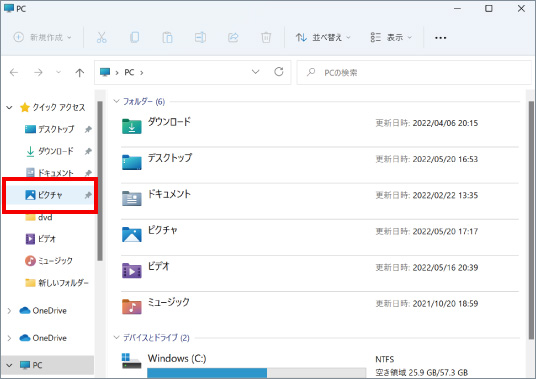
Task: Open the ドキュメント folder icon in main pane
Action: (x=132, y=198)
